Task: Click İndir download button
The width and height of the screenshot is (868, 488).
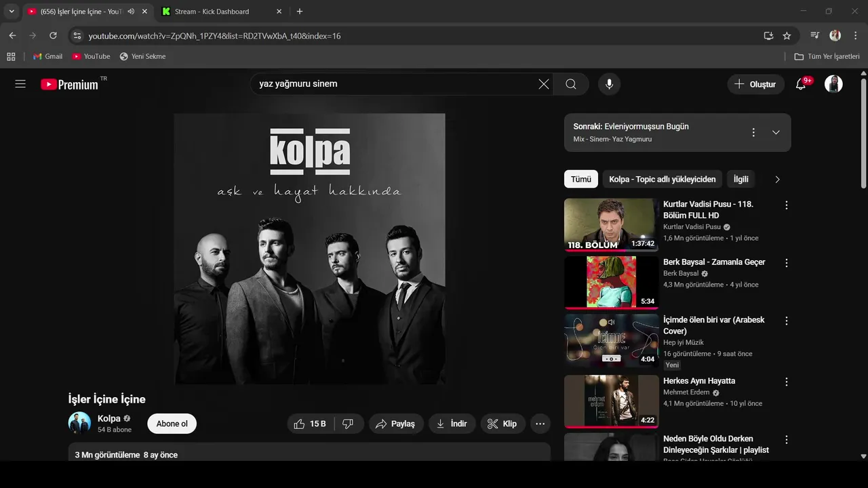Action: pyautogui.click(x=452, y=424)
